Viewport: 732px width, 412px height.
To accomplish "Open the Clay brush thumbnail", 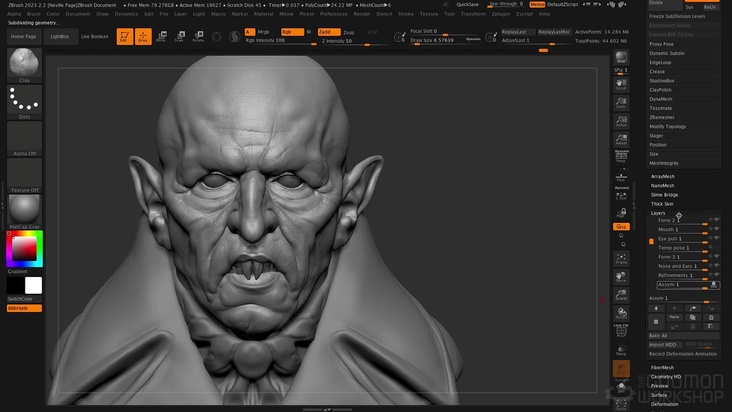I will pyautogui.click(x=24, y=64).
